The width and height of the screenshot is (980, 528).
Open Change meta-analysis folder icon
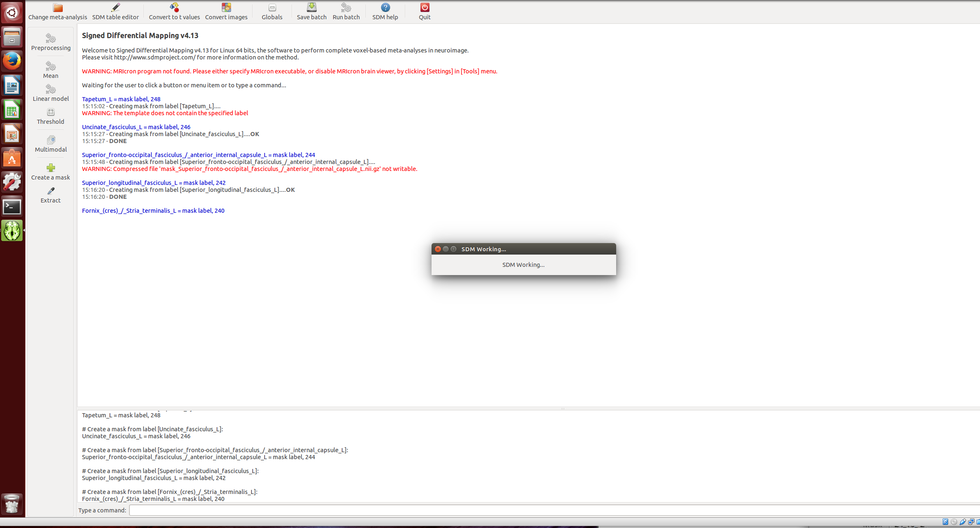tap(57, 8)
